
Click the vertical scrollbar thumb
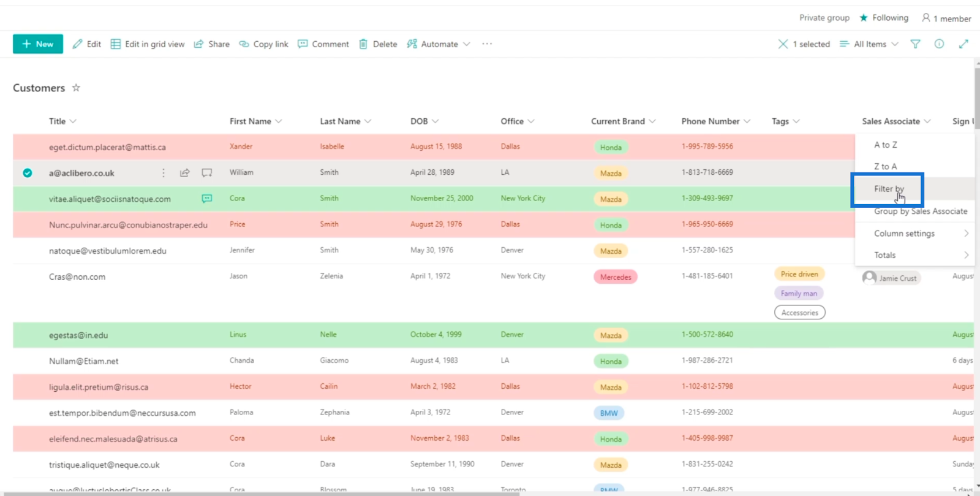coord(977,98)
